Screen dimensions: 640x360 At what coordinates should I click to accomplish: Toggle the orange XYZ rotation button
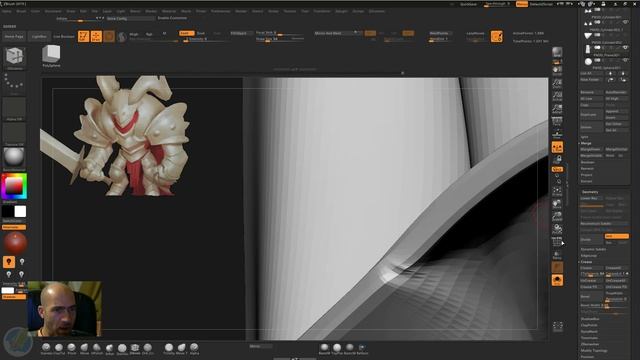pos(557,169)
